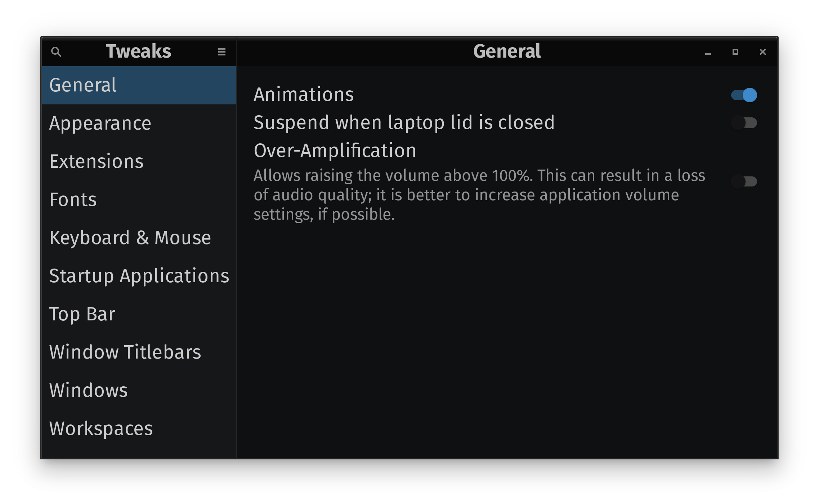This screenshot has width=819, height=504.
Task: Minimize the Tweaks window
Action: pyautogui.click(x=708, y=52)
